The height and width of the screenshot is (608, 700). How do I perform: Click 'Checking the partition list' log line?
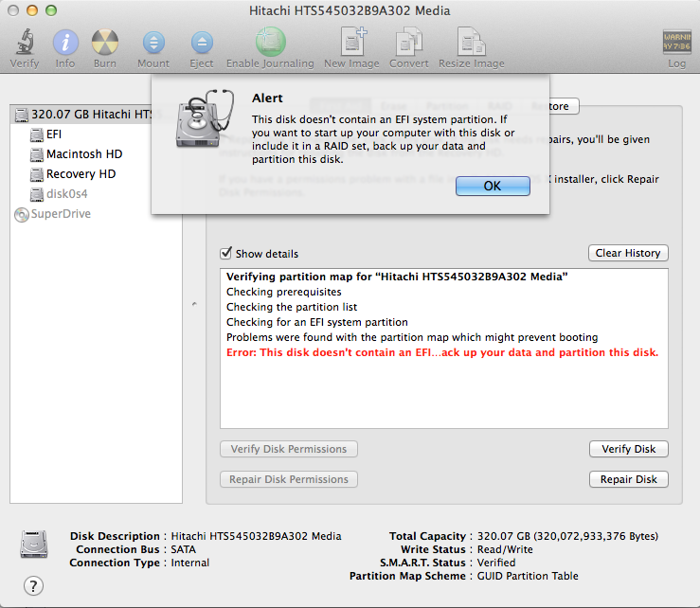tap(292, 307)
